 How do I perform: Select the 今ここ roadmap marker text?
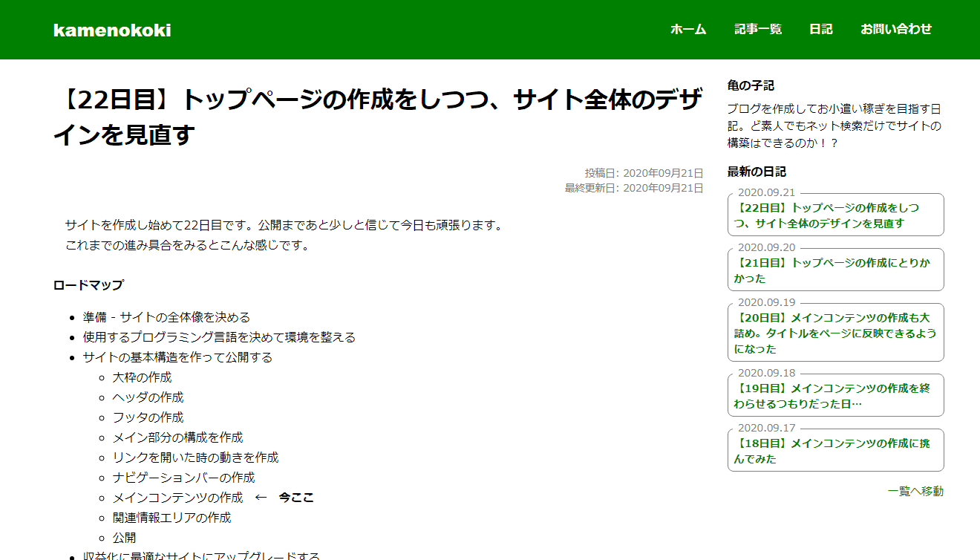point(295,498)
